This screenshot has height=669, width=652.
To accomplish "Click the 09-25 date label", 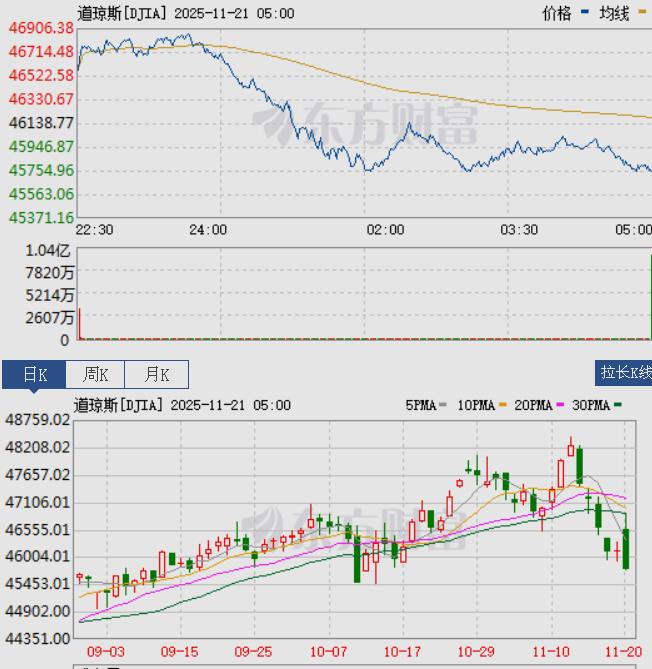I will click(253, 652).
